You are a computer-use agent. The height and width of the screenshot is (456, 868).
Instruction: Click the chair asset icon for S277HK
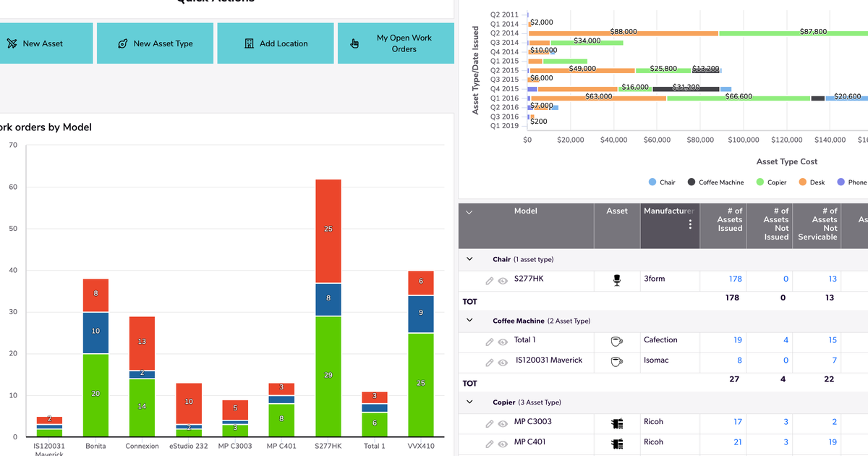[x=617, y=280]
